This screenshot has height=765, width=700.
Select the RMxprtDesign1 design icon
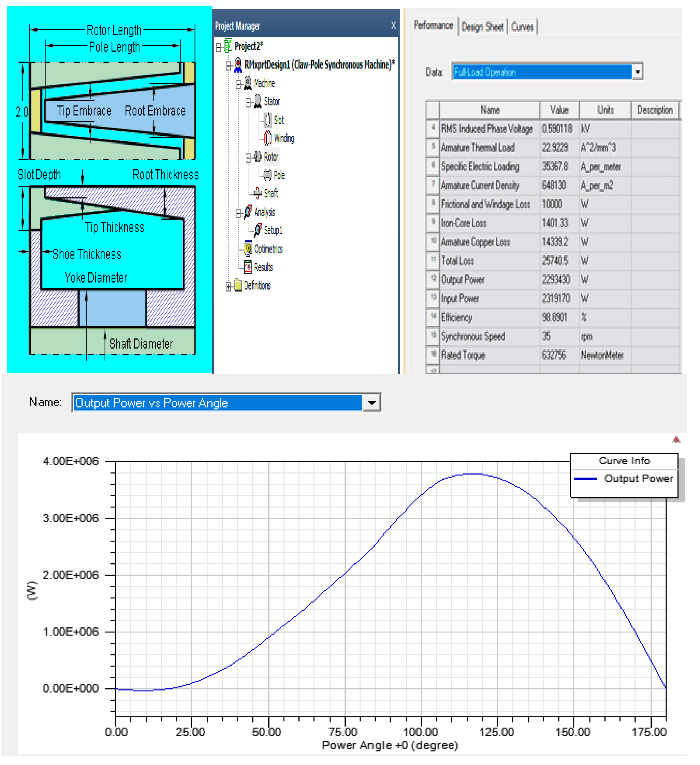238,65
